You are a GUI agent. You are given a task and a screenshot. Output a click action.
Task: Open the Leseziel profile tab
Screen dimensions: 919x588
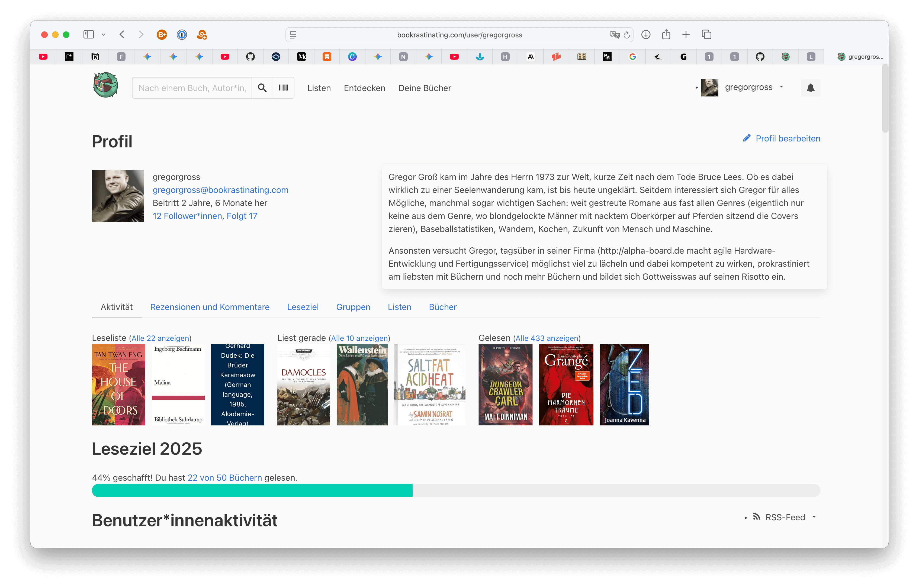click(303, 307)
